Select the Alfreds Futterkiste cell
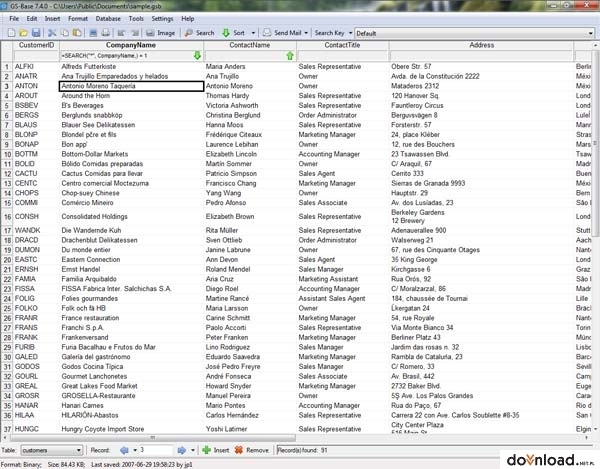This screenshot has width=600, height=469. click(x=131, y=67)
